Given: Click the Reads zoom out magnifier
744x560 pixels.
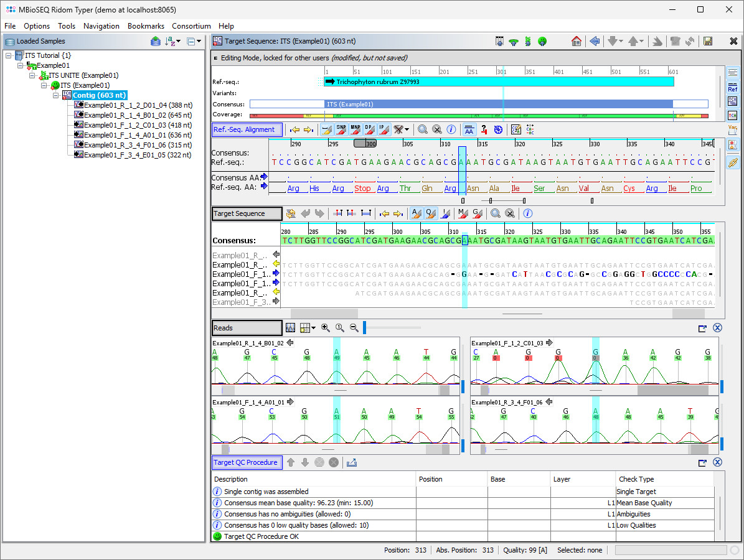Looking at the screenshot, I should (354, 328).
